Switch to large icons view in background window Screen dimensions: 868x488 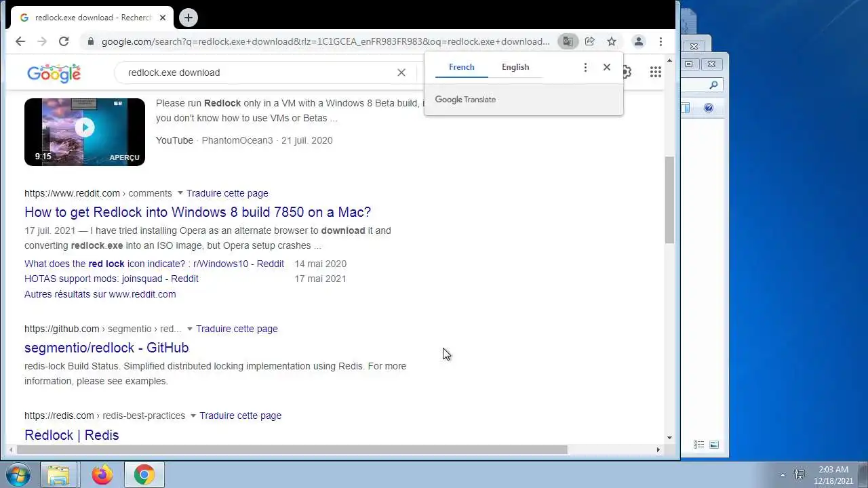[x=714, y=445]
